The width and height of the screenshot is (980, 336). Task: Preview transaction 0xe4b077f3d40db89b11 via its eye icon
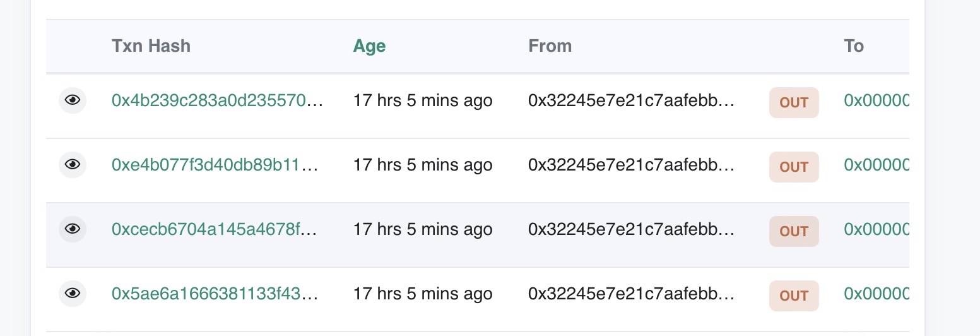(73, 165)
